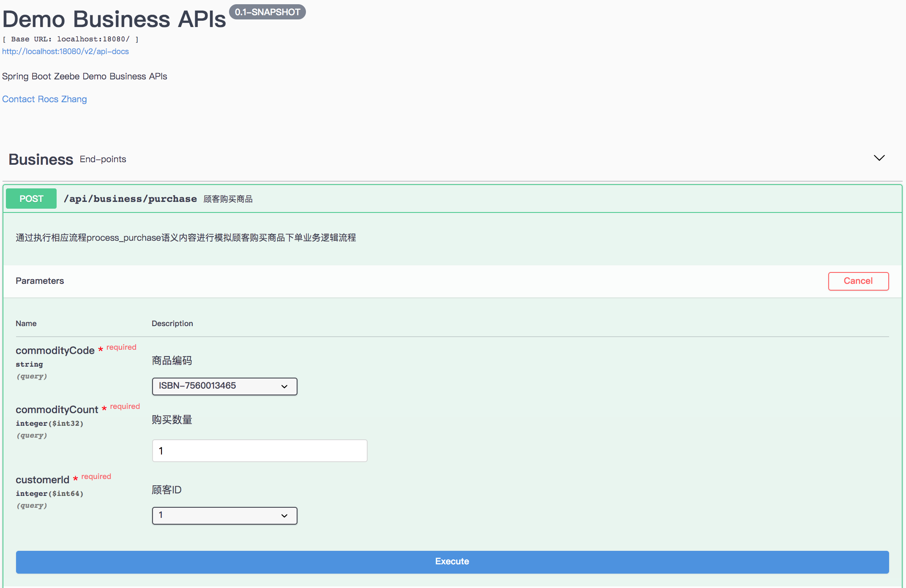This screenshot has width=906, height=588.
Task: Click the Business tag heading
Action: click(x=41, y=160)
